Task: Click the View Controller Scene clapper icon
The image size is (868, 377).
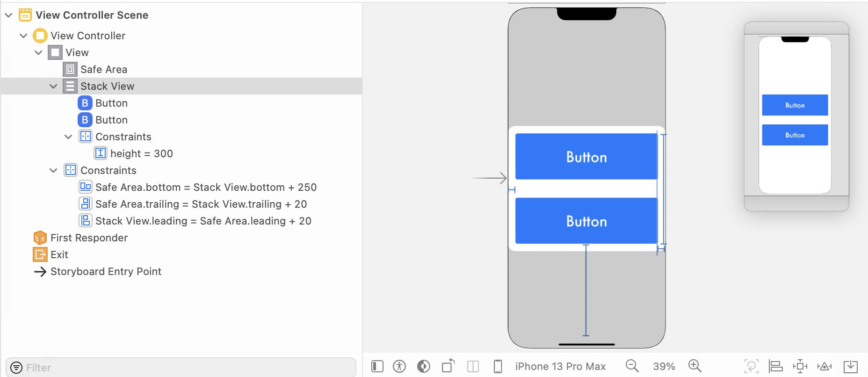Action: pos(25,15)
